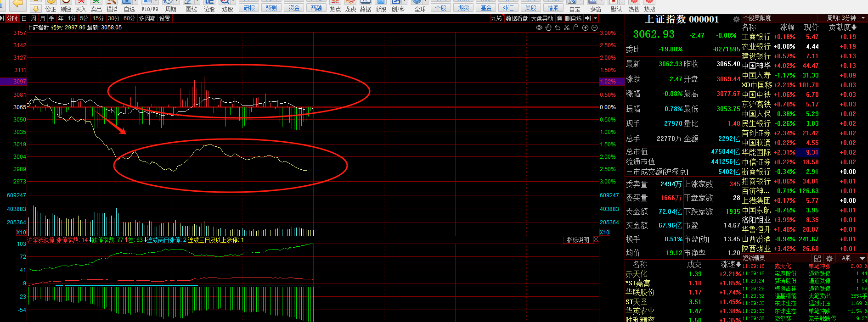Click the 隆基绿能 大笔卖出 alert row
Viewport: 868px width, 322px height.
(x=805, y=296)
